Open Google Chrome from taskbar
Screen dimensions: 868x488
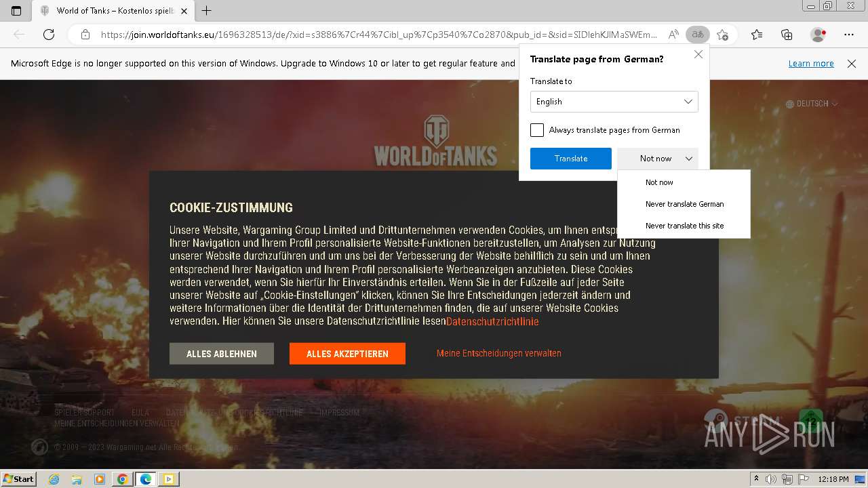click(122, 479)
